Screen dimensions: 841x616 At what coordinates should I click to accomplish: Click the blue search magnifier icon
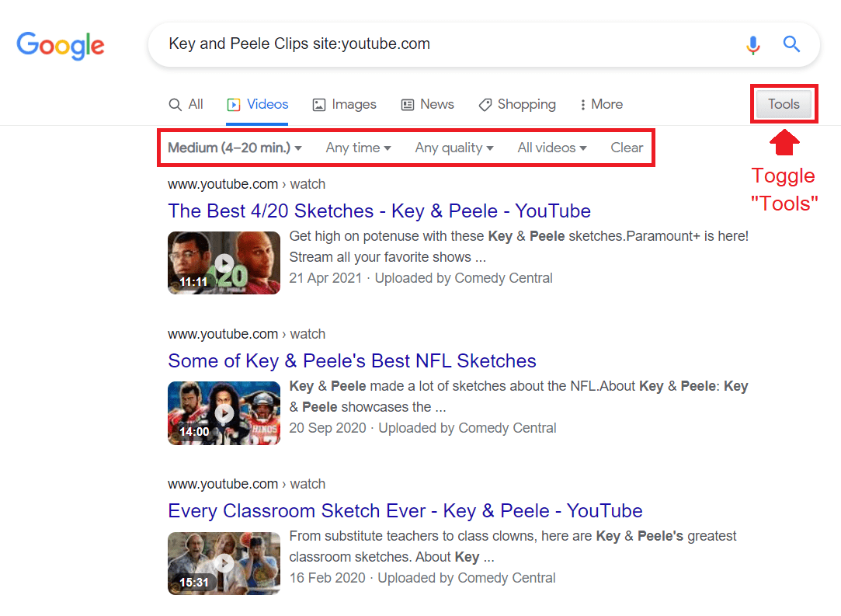(x=791, y=44)
